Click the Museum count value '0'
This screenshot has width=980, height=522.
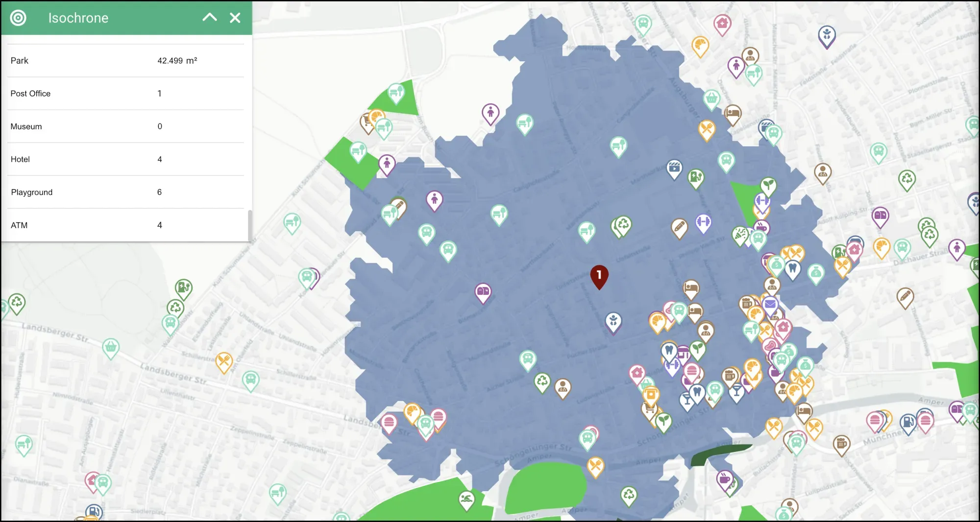[160, 126]
